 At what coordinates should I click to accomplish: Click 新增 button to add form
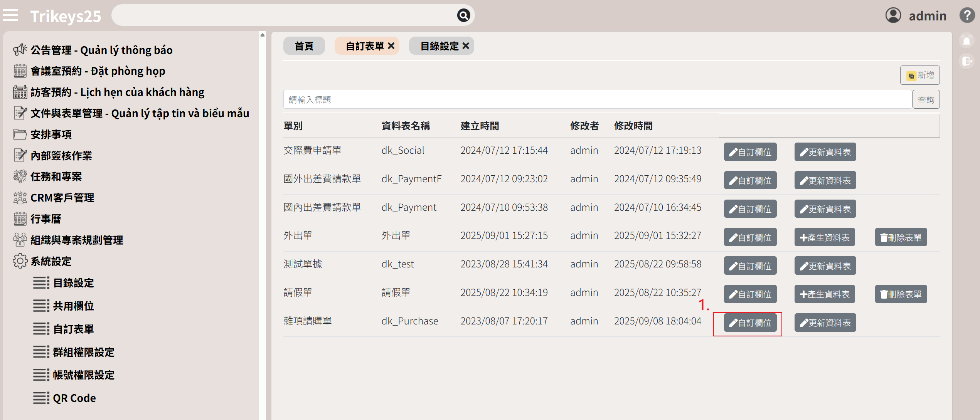pos(920,75)
